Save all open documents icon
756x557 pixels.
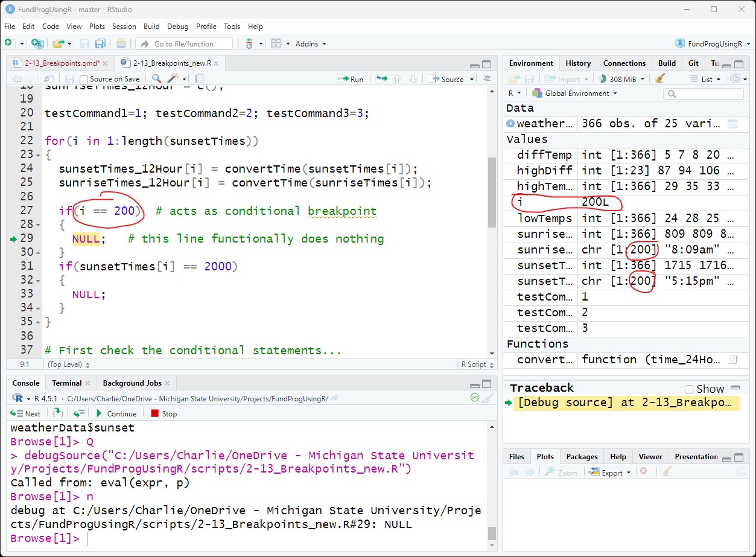click(101, 43)
